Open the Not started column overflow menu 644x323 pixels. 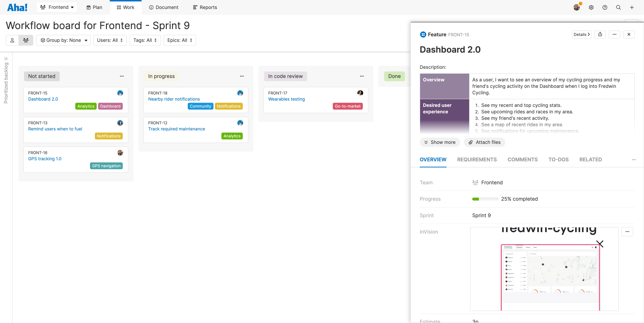(122, 76)
